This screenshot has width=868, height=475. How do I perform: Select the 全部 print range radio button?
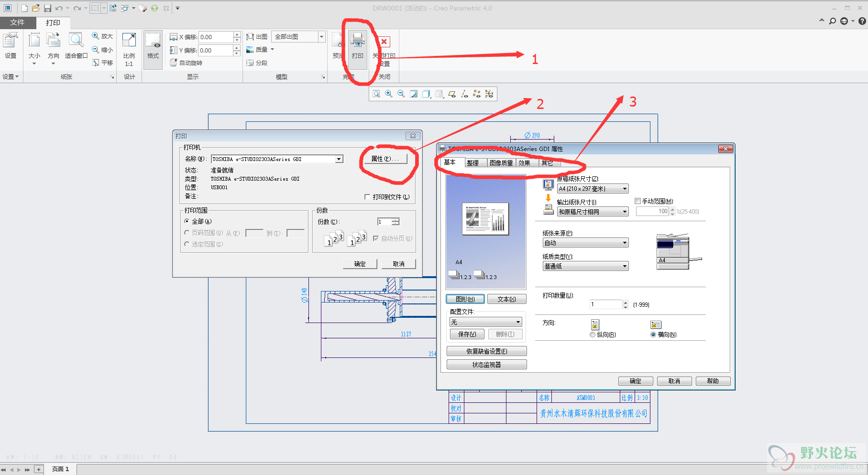coord(187,221)
